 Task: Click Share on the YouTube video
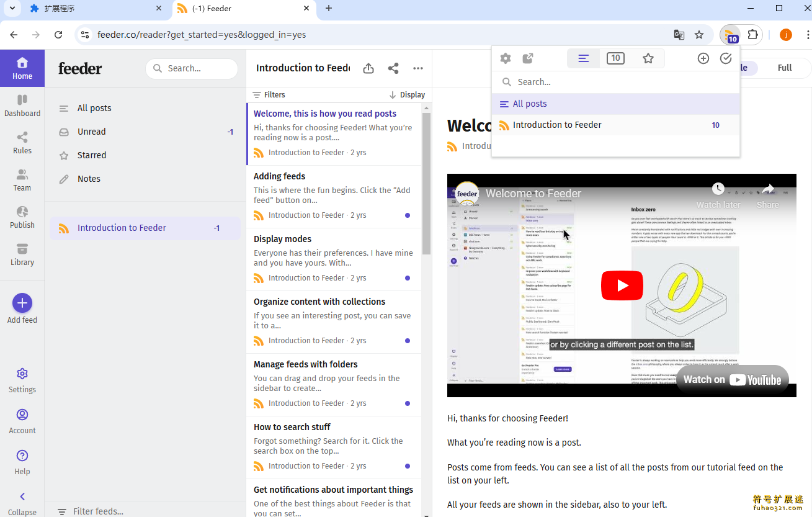[768, 196]
